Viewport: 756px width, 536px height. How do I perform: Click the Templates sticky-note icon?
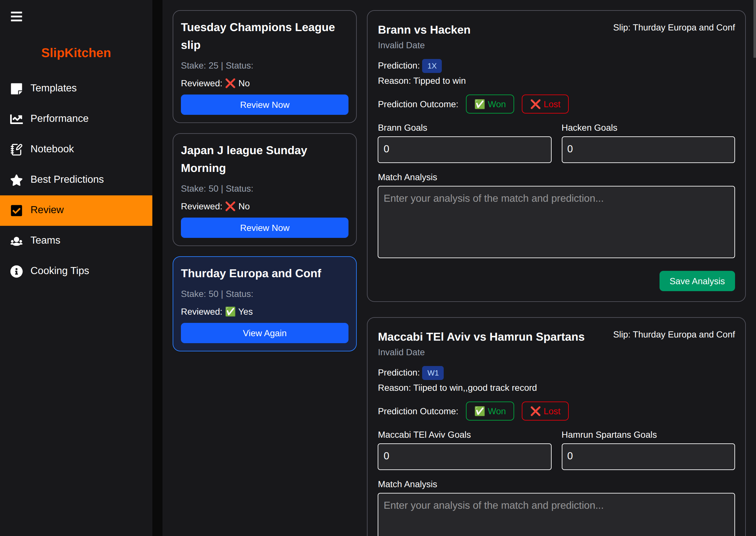[x=16, y=88]
